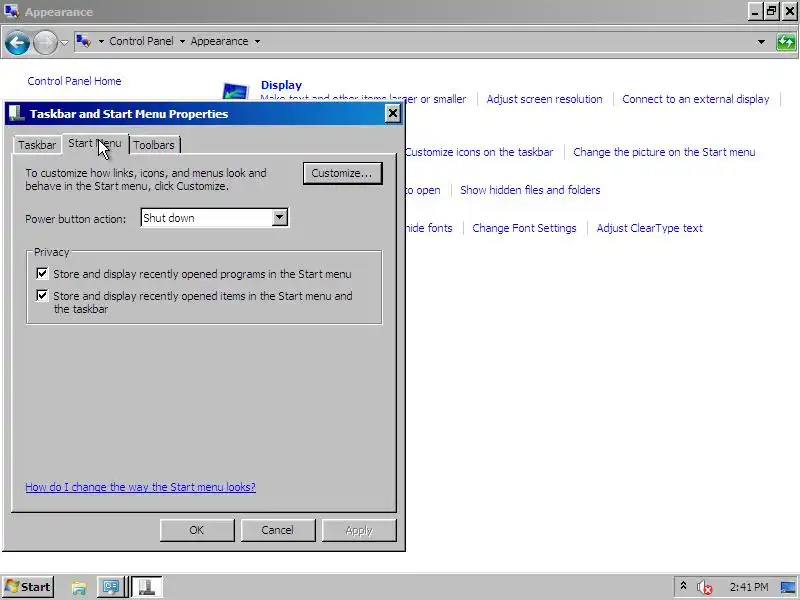Viewport: 800px width, 600px height.
Task: Click the OK button
Action: click(x=197, y=530)
